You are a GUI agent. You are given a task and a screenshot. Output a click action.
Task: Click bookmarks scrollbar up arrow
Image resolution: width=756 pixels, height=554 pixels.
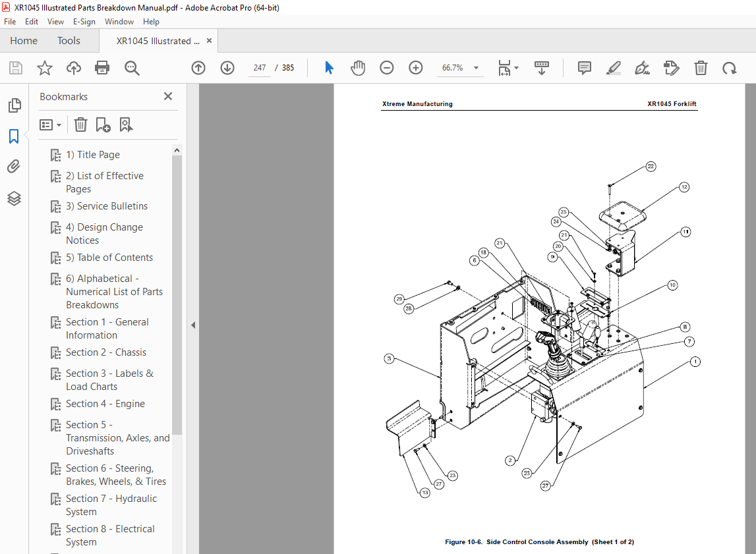(177, 150)
